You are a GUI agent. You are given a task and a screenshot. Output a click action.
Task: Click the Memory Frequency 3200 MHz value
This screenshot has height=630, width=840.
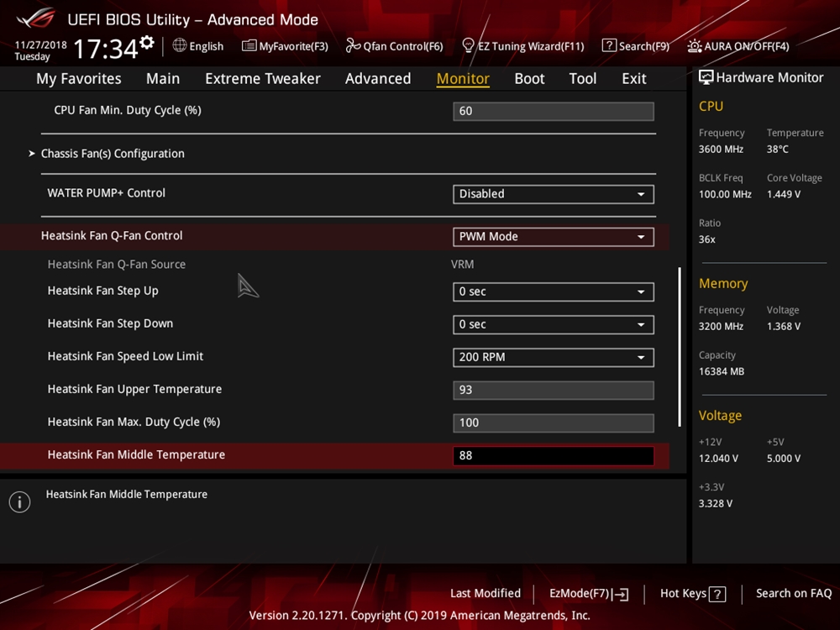click(x=721, y=326)
